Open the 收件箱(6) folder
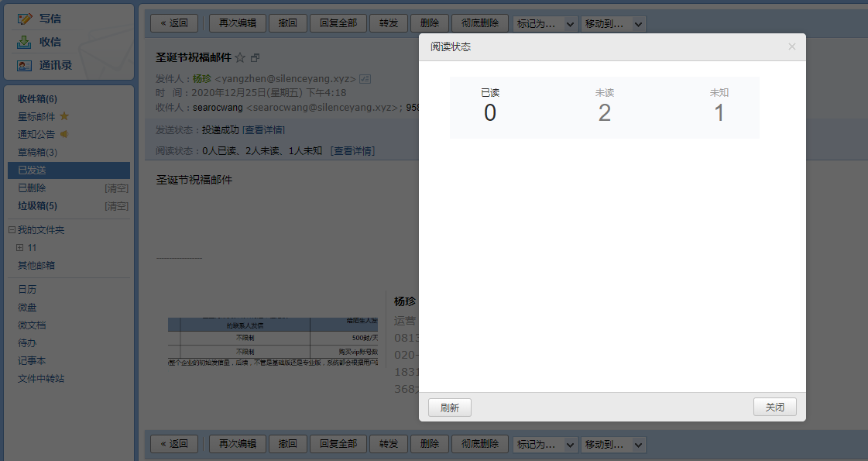The image size is (868, 461). point(37,98)
